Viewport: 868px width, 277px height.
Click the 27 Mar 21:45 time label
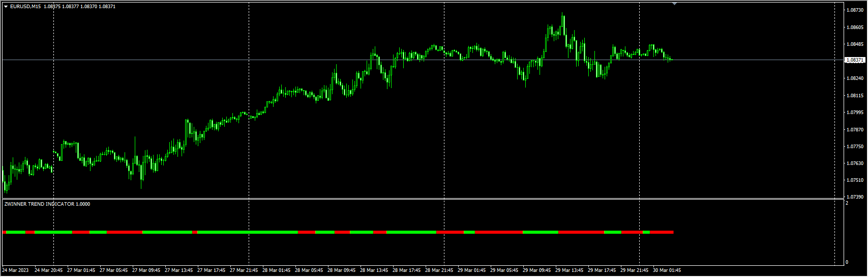[244, 270]
